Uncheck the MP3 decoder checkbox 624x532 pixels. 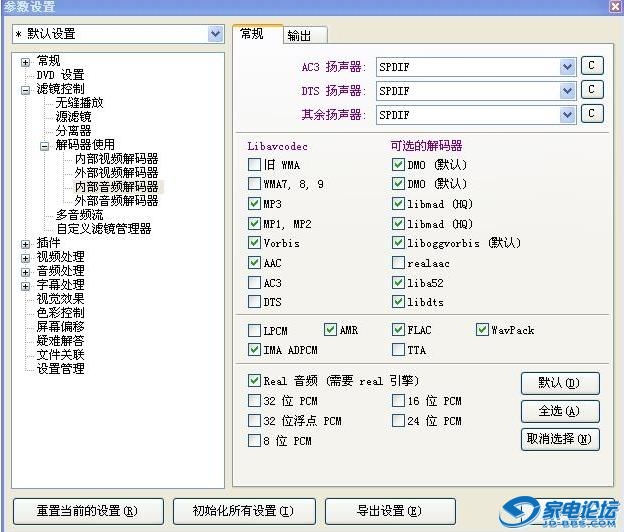[x=254, y=203]
